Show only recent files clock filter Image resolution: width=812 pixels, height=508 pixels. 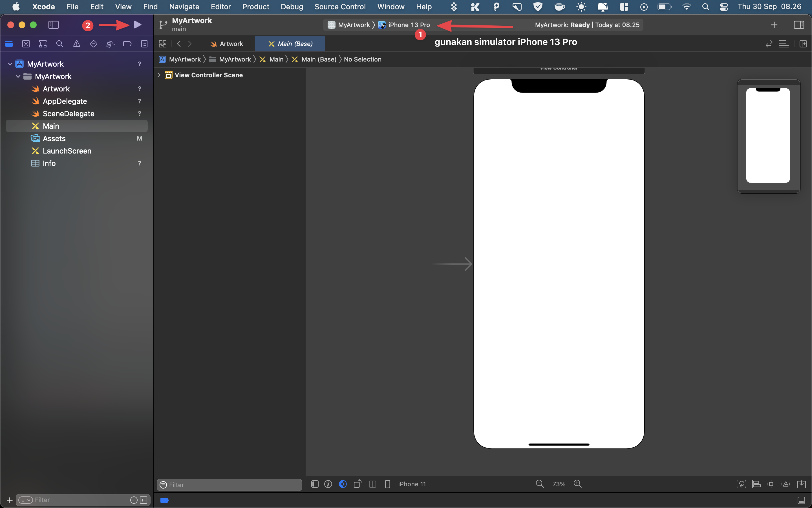[134, 500]
